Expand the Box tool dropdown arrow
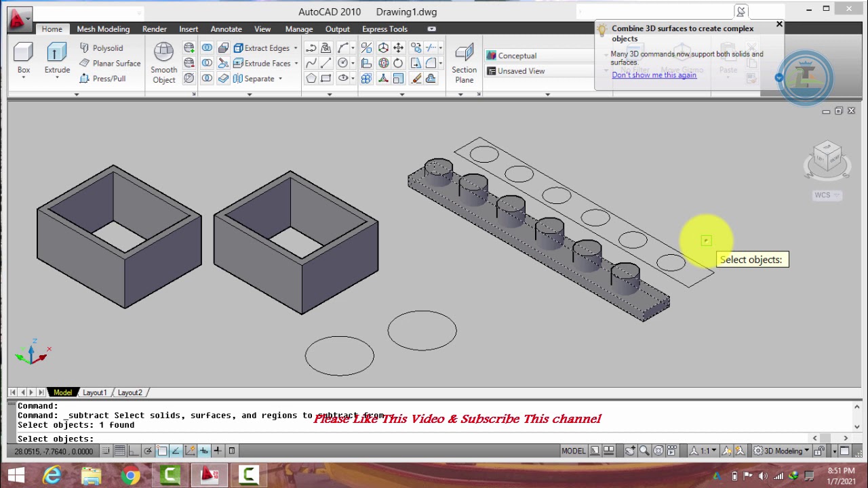The image size is (868, 488). pos(23,79)
